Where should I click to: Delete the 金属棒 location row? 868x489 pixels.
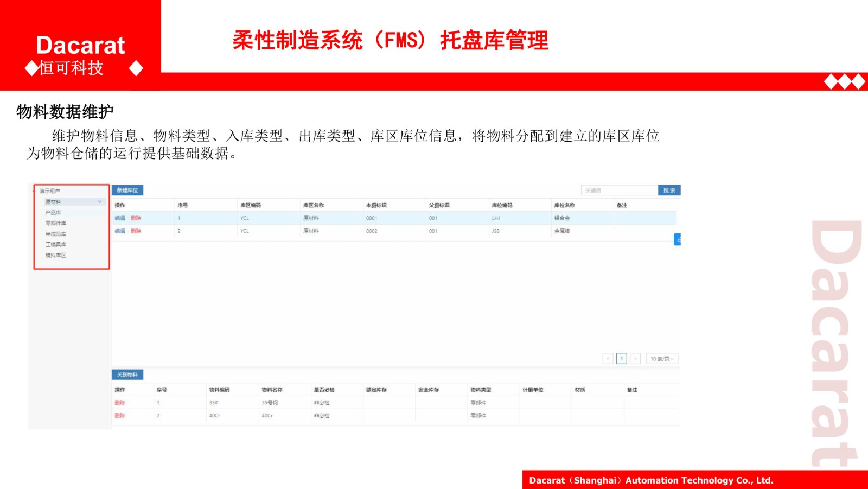tap(136, 231)
